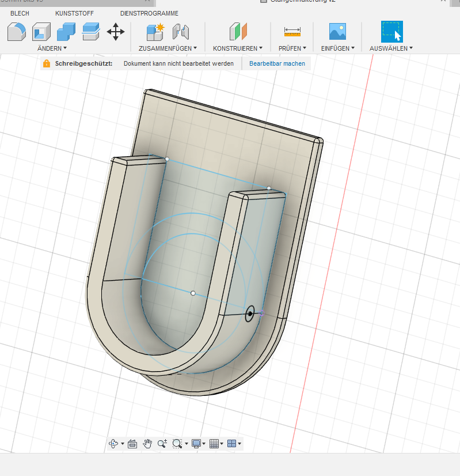This screenshot has height=476, width=460.
Task: Expand the KONSTRUIEREN dropdown menu
Action: [238, 48]
